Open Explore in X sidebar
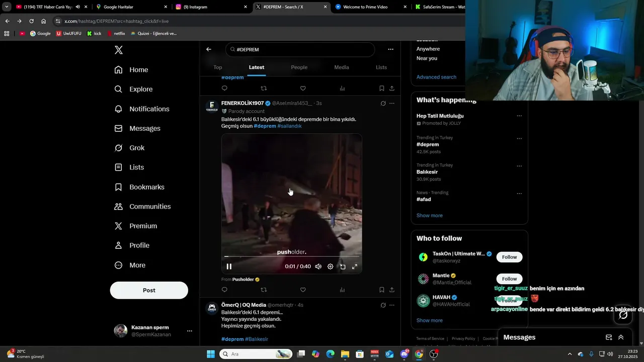The width and height of the screenshot is (644, 362). coord(133,89)
